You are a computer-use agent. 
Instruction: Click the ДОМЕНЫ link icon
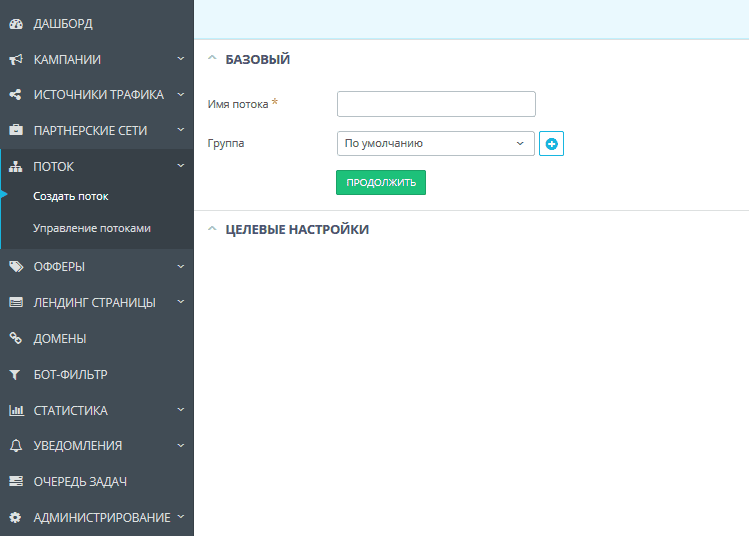point(16,338)
